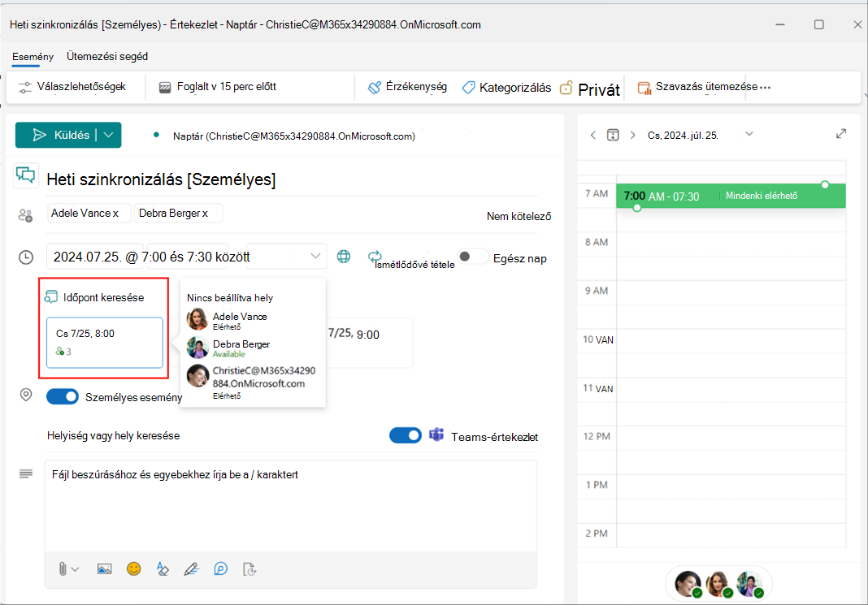This screenshot has width=868, height=605.
Task: Select the Cs 7/25, 8:00 time suggestion
Action: coord(105,343)
